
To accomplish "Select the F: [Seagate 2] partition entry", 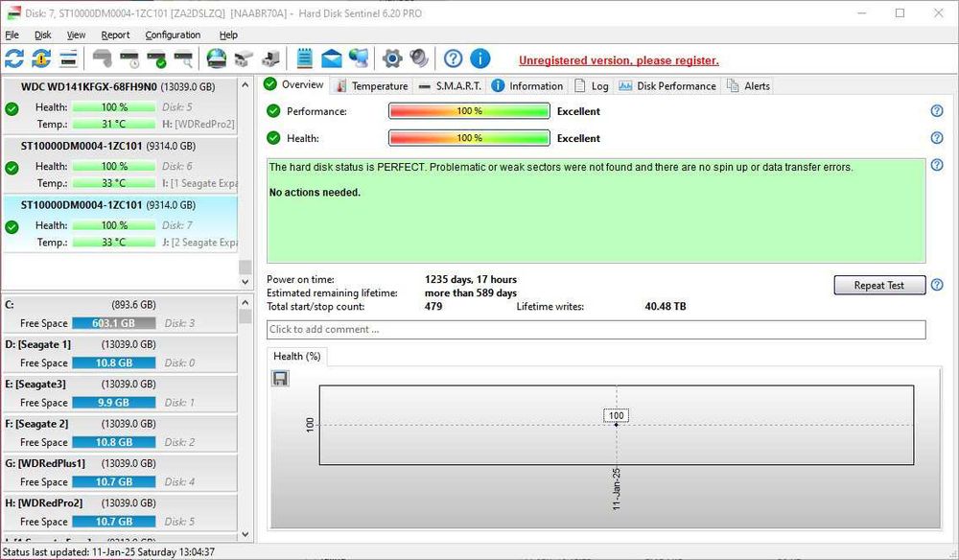I will point(120,433).
